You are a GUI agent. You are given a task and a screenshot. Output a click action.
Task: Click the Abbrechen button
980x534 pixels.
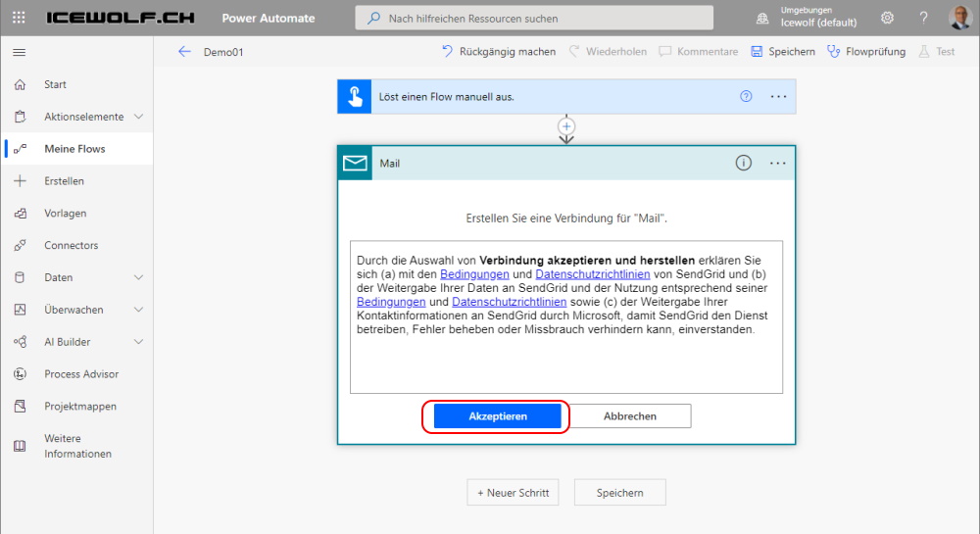(629, 416)
